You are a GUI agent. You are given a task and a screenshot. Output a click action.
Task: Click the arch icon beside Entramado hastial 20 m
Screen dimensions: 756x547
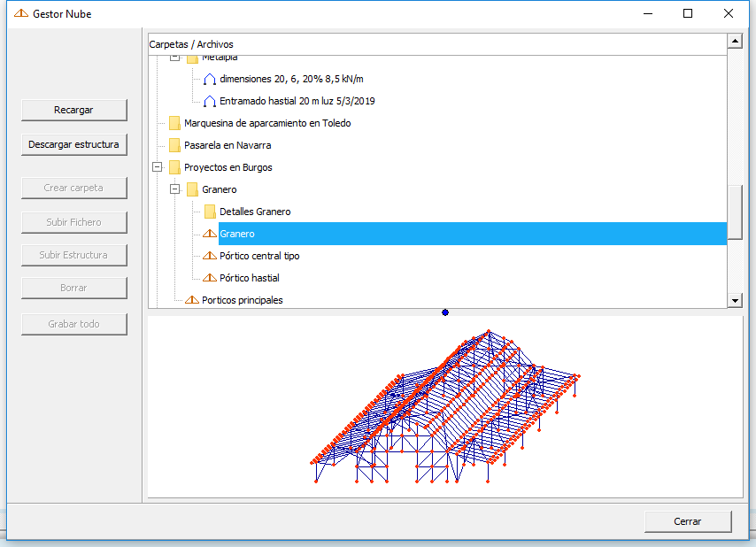pos(209,101)
